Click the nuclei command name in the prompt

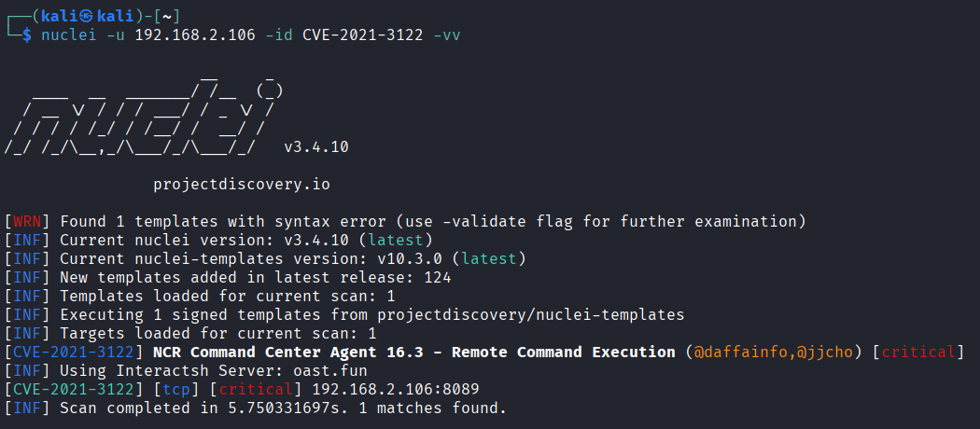(64, 35)
